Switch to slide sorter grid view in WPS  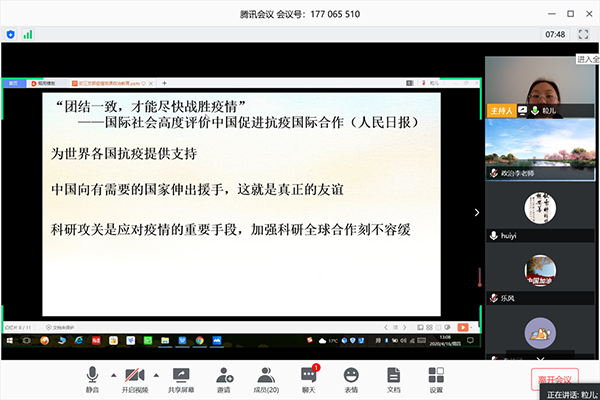(429, 327)
